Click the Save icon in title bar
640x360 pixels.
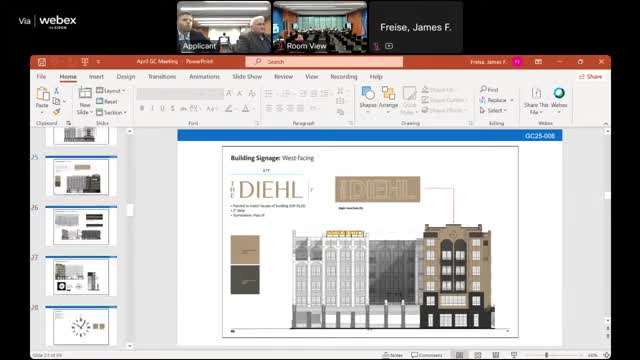tap(42, 62)
